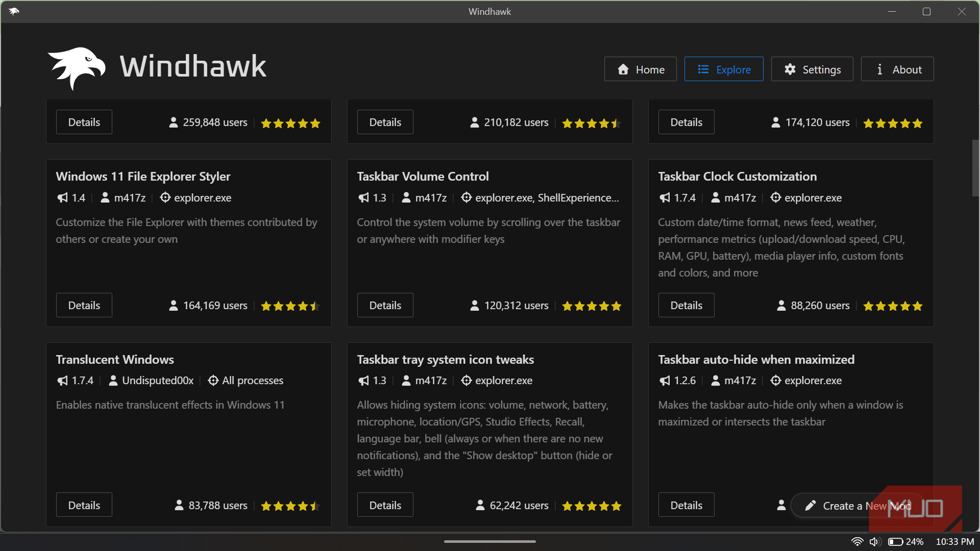Click the volume speaker icon in the system tray

pyautogui.click(x=875, y=542)
